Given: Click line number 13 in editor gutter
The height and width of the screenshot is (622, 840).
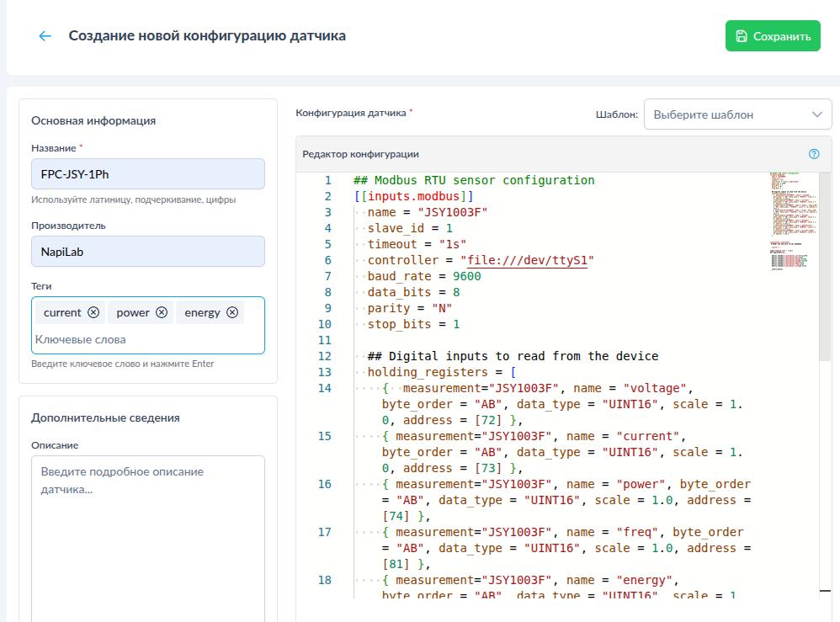Looking at the screenshot, I should point(326,372).
